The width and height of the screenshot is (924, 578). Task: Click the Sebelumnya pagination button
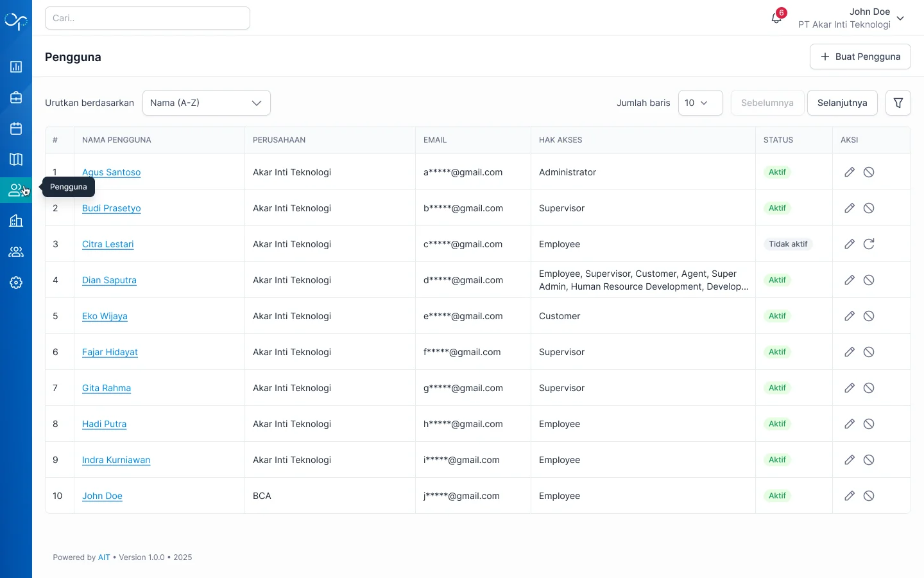[767, 103]
